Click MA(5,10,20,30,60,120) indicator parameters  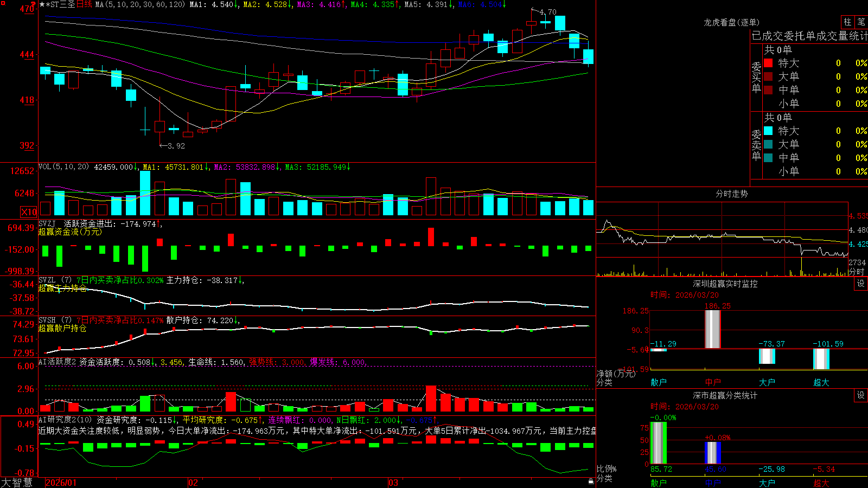point(140,4)
